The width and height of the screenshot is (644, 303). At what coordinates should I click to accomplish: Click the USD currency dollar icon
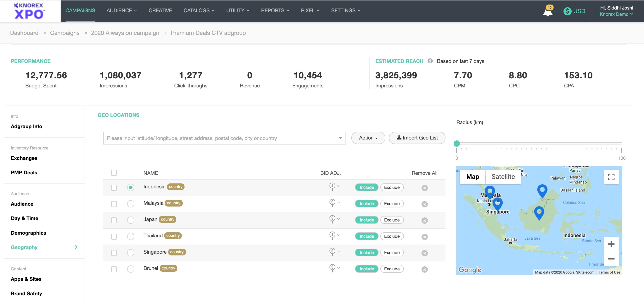(x=567, y=11)
